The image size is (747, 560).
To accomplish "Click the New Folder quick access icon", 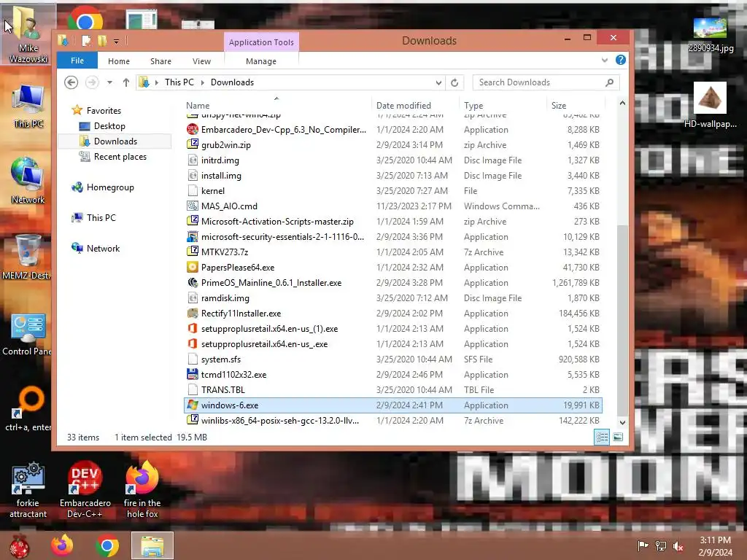I will [102, 41].
